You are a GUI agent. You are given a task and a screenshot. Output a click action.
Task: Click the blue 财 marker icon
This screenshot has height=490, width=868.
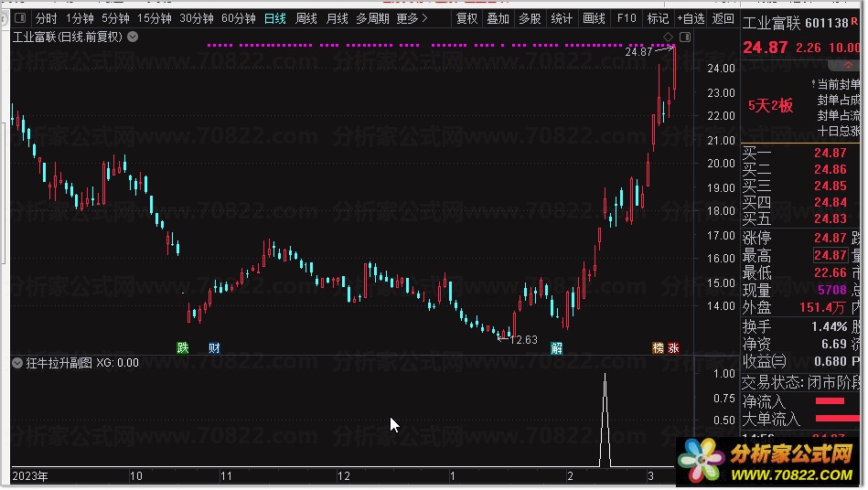click(x=214, y=348)
